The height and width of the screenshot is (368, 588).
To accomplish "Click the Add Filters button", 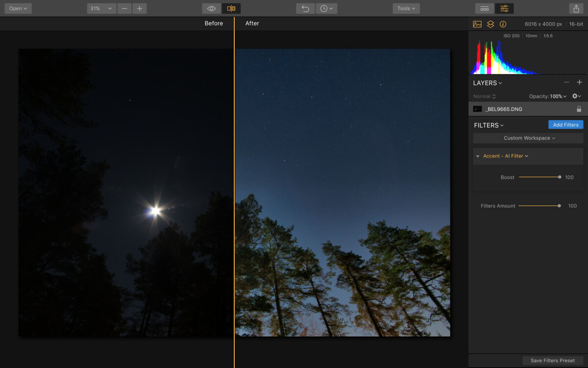I will coord(566,125).
